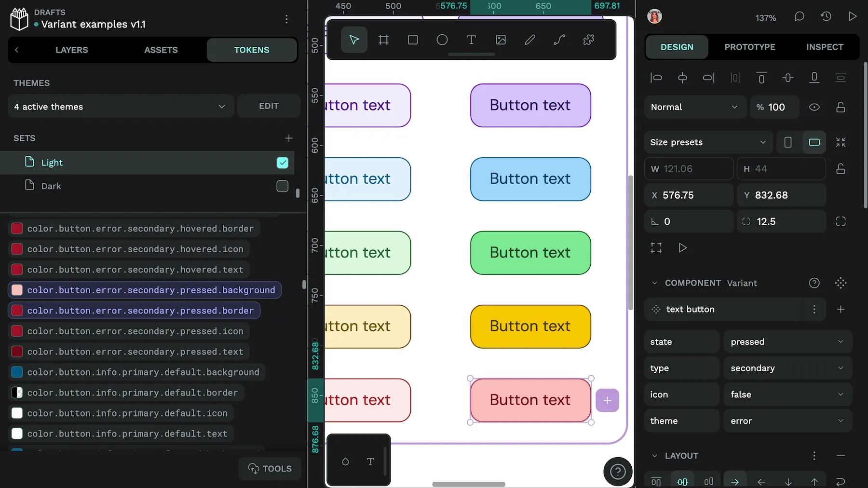Viewport: 868px width, 488px height.
Task: Open the Plugins panel via puzzle icon
Action: [x=589, y=40]
